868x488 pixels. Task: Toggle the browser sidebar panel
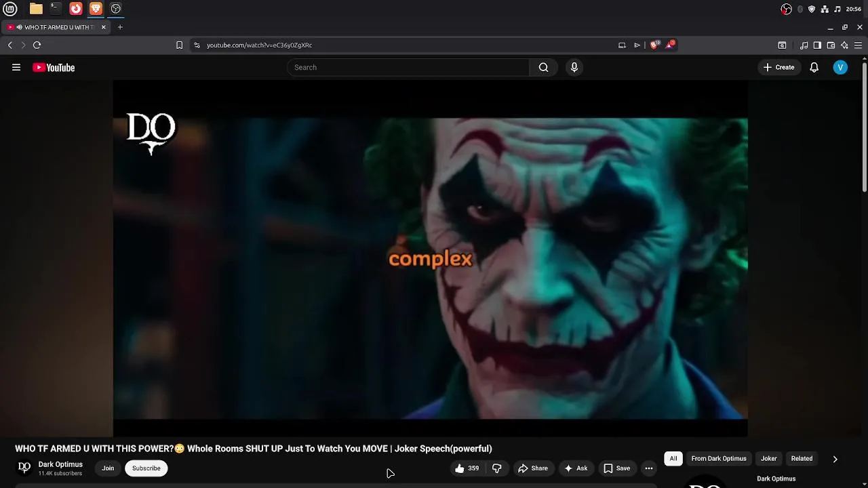click(x=817, y=45)
